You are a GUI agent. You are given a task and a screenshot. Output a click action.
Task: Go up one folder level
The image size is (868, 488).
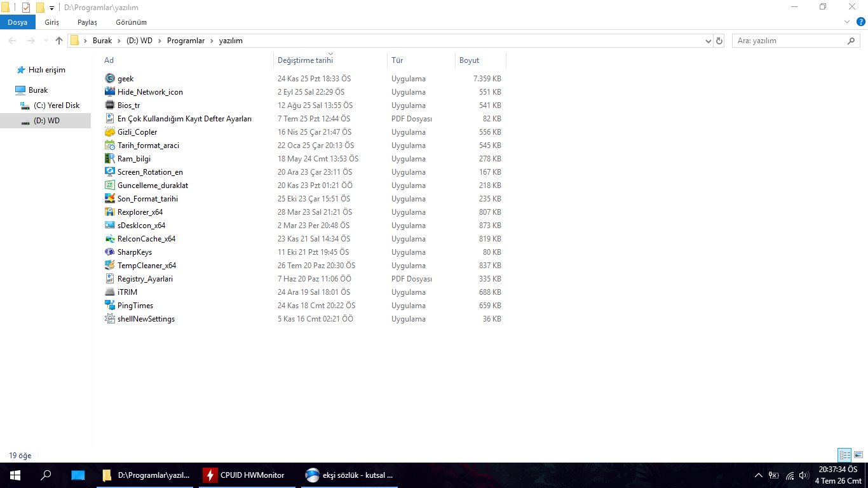pos(59,41)
